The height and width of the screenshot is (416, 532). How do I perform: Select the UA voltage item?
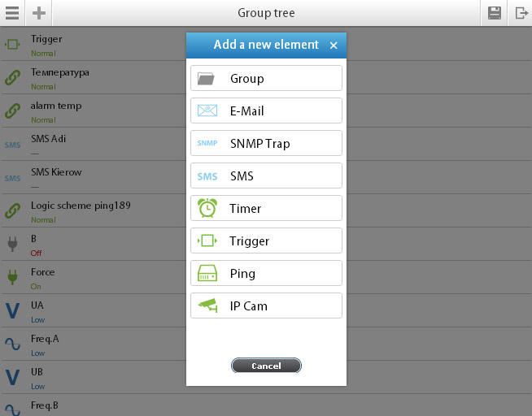pyautogui.click(x=93, y=311)
